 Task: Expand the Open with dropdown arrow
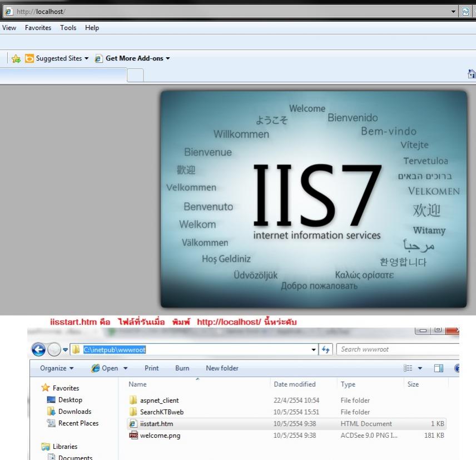[125, 368]
